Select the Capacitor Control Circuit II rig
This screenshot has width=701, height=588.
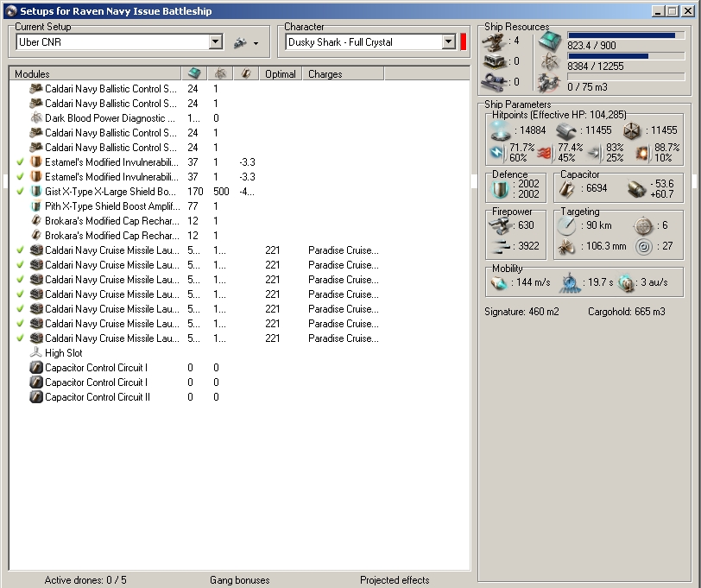[x=239, y=397]
